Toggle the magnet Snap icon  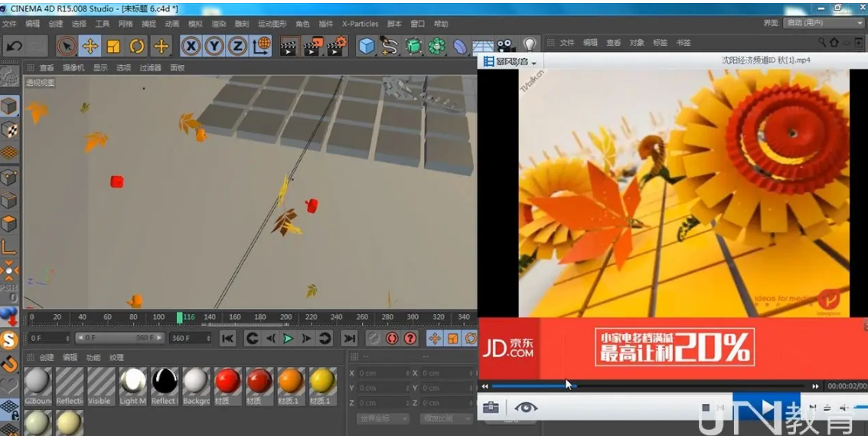[9, 363]
